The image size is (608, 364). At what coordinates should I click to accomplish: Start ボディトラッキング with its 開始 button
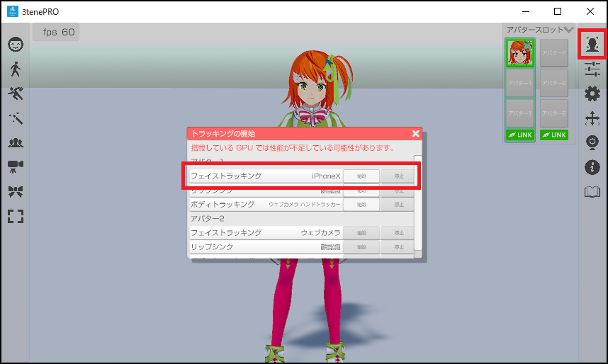(x=361, y=204)
